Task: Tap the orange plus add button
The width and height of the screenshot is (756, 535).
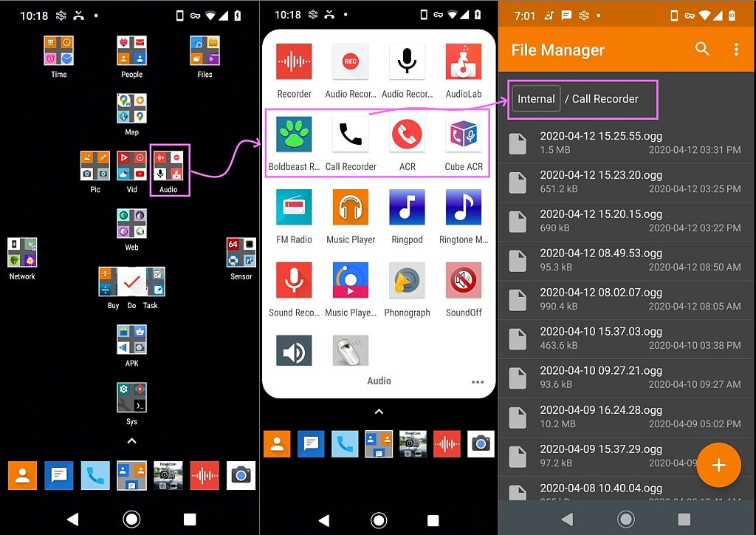Action: click(718, 465)
